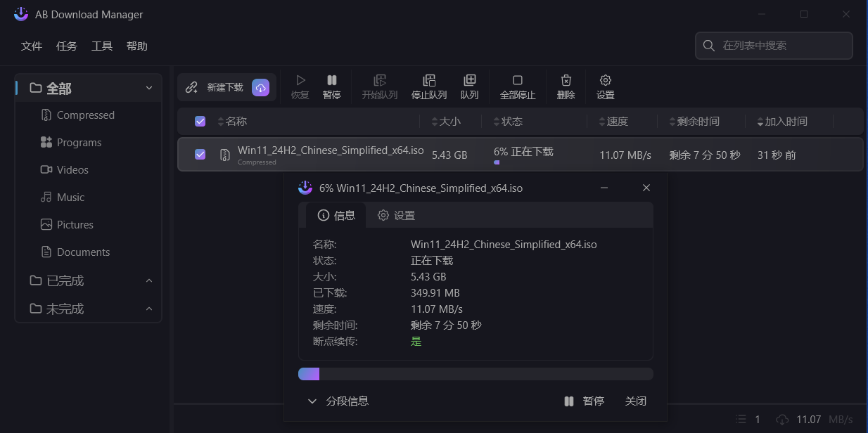Viewport: 868px width, 433px height.
Task: Focus the 在列表中搜索 search field
Action: pos(774,46)
